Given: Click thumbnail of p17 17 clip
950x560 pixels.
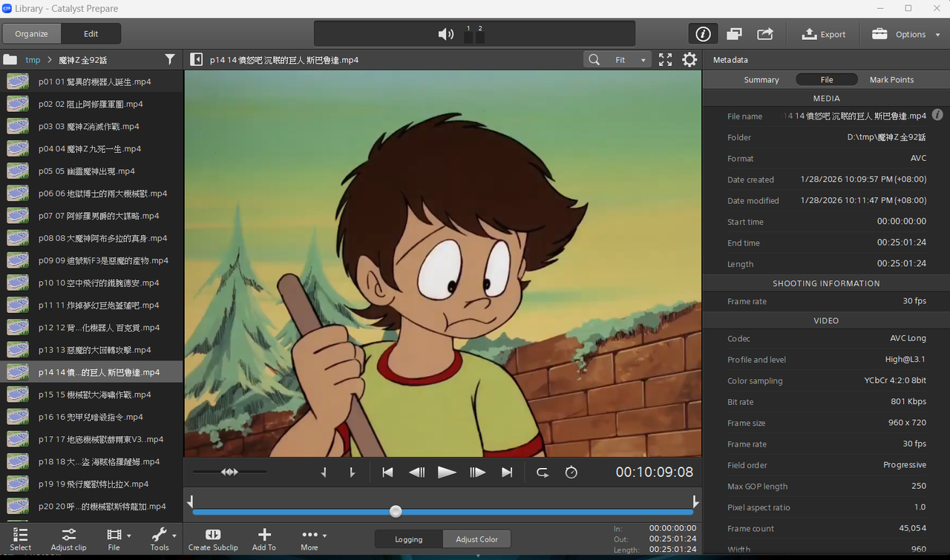Looking at the screenshot, I should pos(18,439).
